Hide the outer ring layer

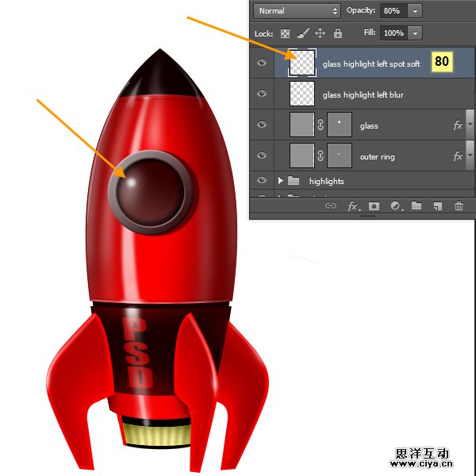(261, 155)
